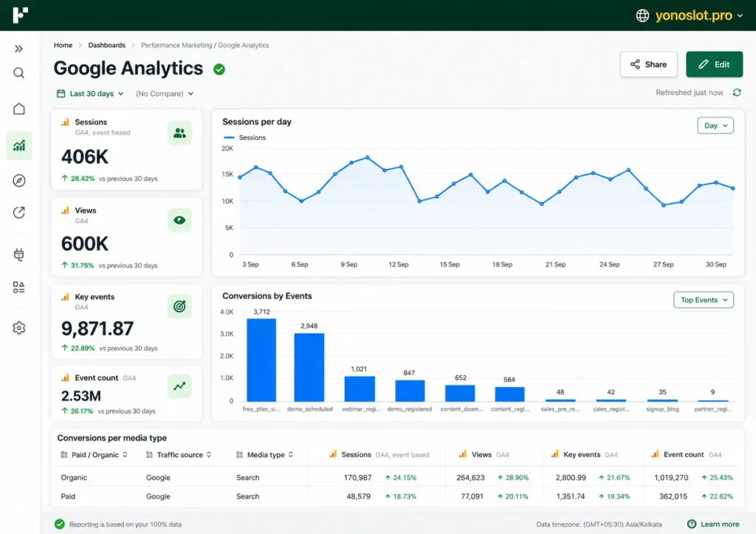Viewport: 756px width, 534px height.
Task: Click the 48,579 sessions cell
Action: coord(358,496)
